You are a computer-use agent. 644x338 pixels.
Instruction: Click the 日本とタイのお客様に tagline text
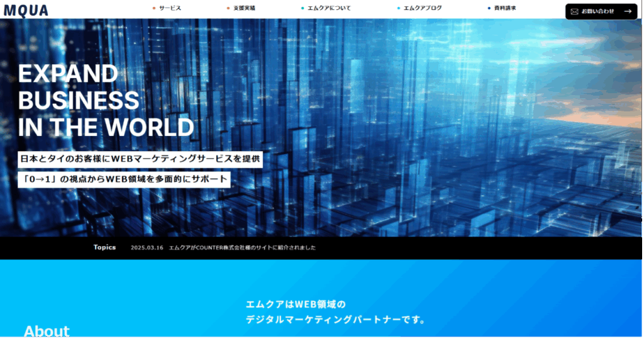pyautogui.click(x=140, y=159)
